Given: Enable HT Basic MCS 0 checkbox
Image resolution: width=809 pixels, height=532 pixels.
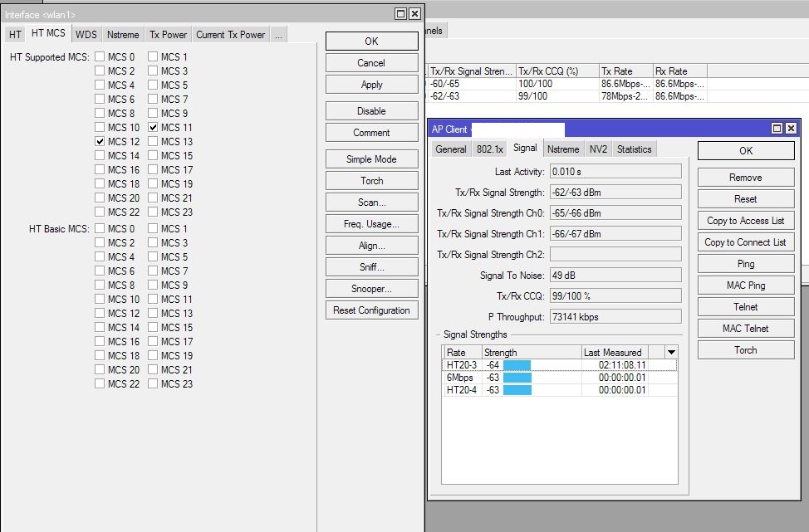Looking at the screenshot, I should click(100, 228).
